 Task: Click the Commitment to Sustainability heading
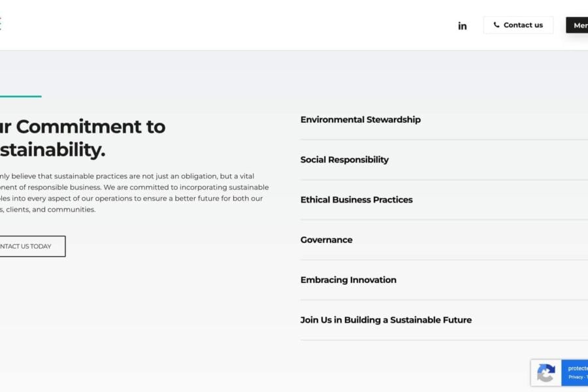tap(82, 138)
